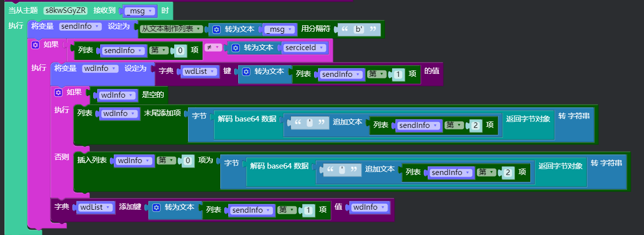Open sendInfo variable dropdown in 将变量 设定为 row
Viewport: 644px width, 235px height.
(x=80, y=26)
